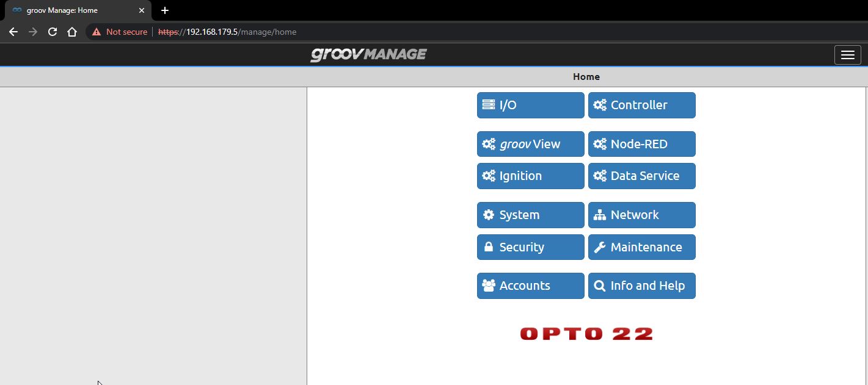
Task: Open the groov View button
Action: (530, 144)
